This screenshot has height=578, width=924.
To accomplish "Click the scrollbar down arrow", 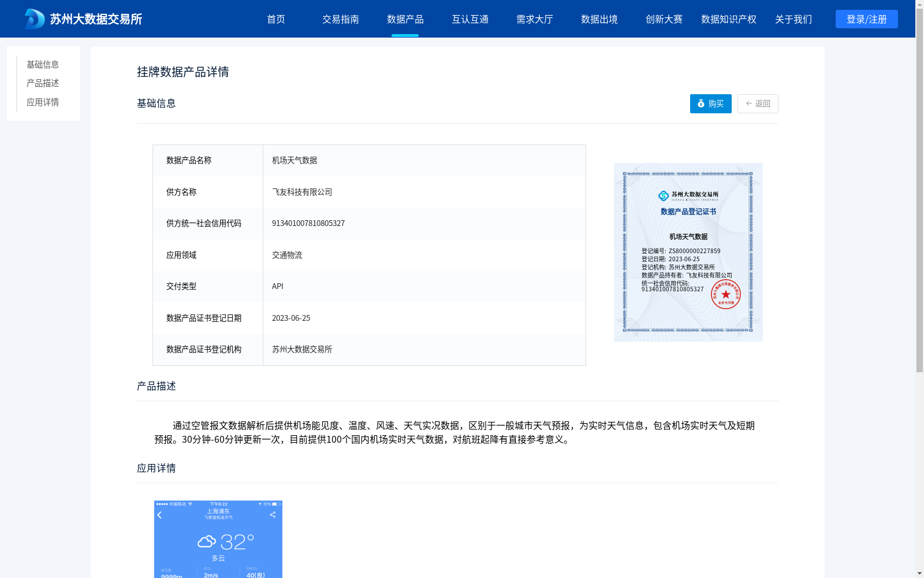I will pos(919,573).
